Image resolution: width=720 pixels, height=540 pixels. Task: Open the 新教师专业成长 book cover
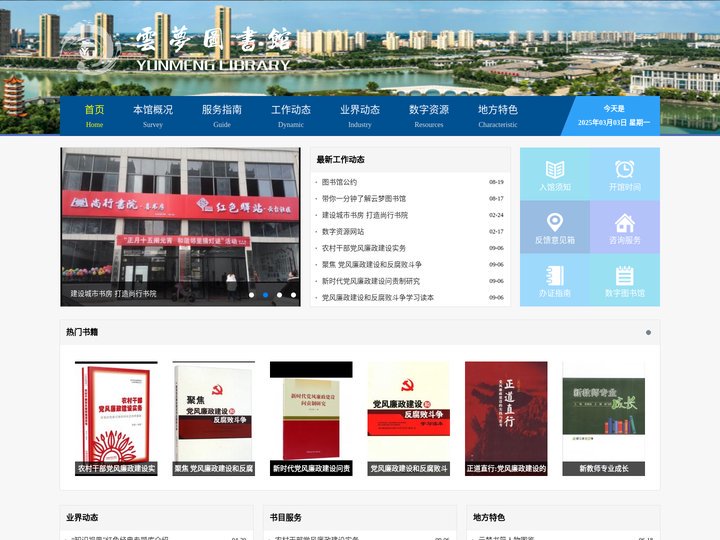click(603, 418)
